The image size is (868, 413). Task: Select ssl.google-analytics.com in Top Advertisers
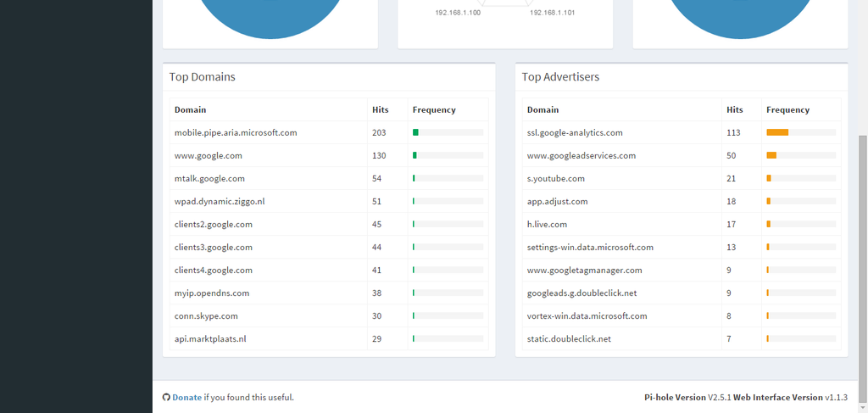pos(575,133)
